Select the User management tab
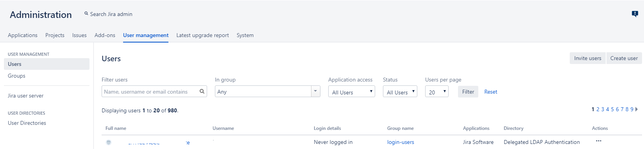644x149 pixels. click(x=146, y=35)
